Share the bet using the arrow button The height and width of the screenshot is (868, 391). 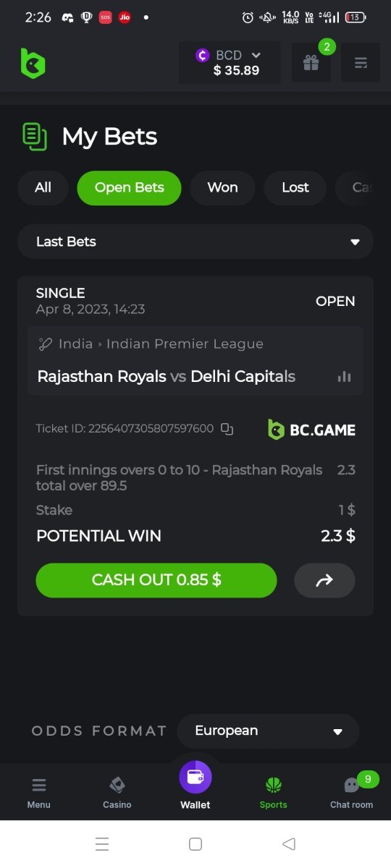tap(324, 580)
